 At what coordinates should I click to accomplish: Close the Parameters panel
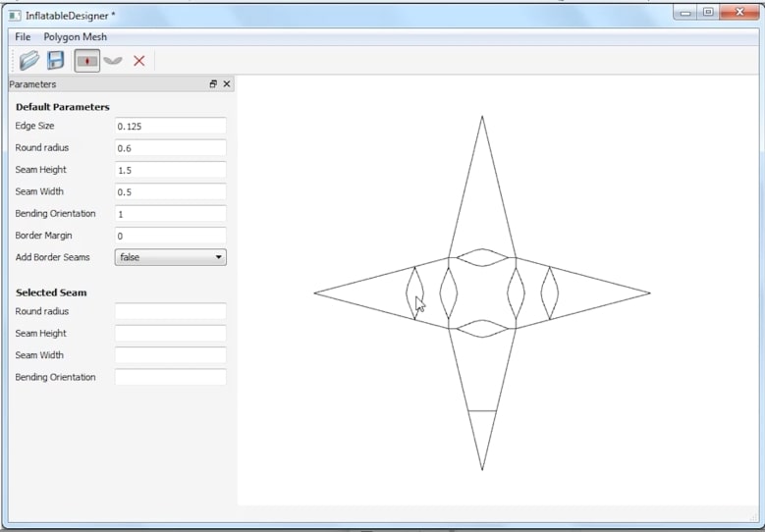[227, 83]
